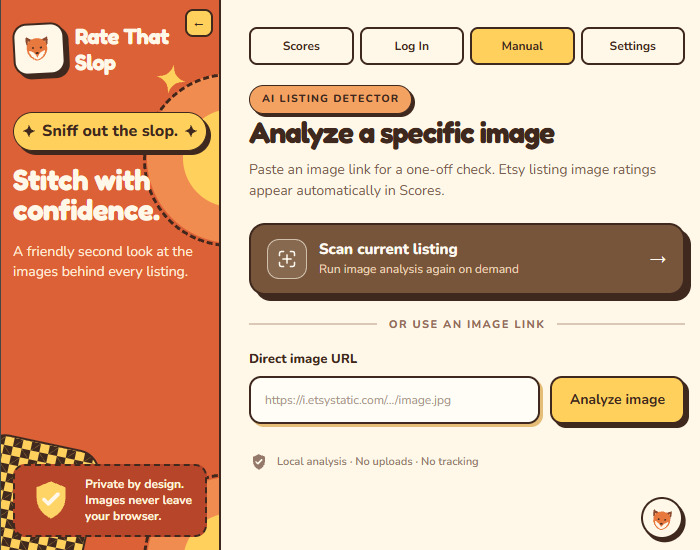Click the AI Listing Detector badge
The height and width of the screenshot is (550, 700).
pyautogui.click(x=330, y=99)
